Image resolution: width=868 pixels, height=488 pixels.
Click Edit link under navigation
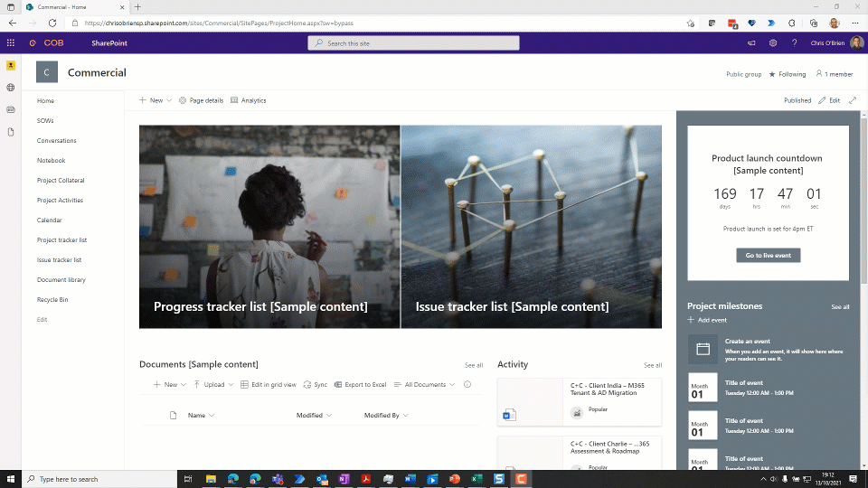point(42,320)
